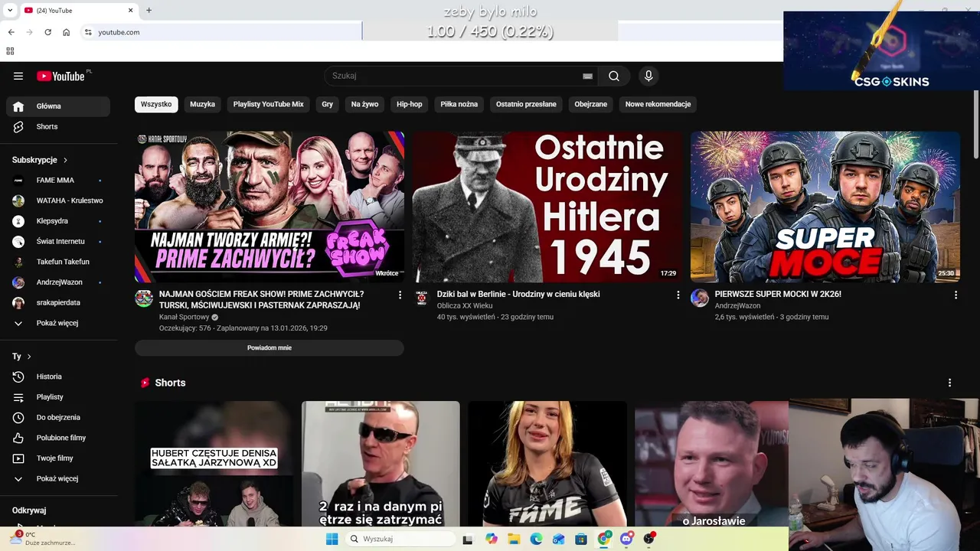Click the search magnifier button
Screen dimensions: 980x551
[x=614, y=76]
